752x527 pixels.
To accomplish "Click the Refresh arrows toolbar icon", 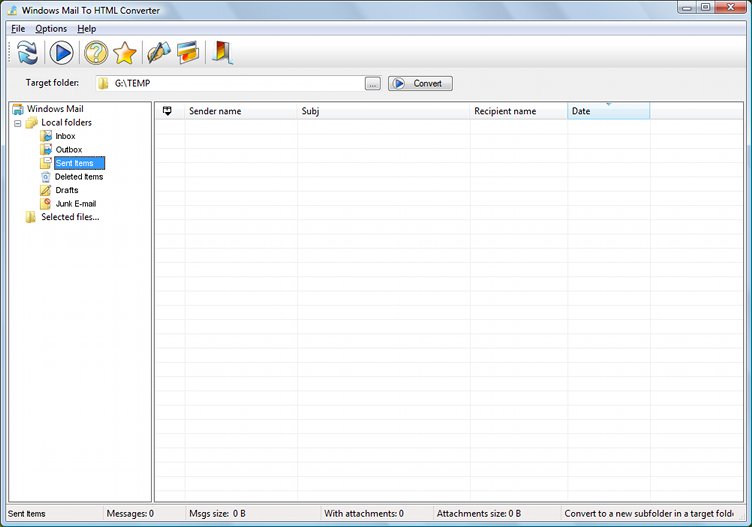I will tap(27, 52).
